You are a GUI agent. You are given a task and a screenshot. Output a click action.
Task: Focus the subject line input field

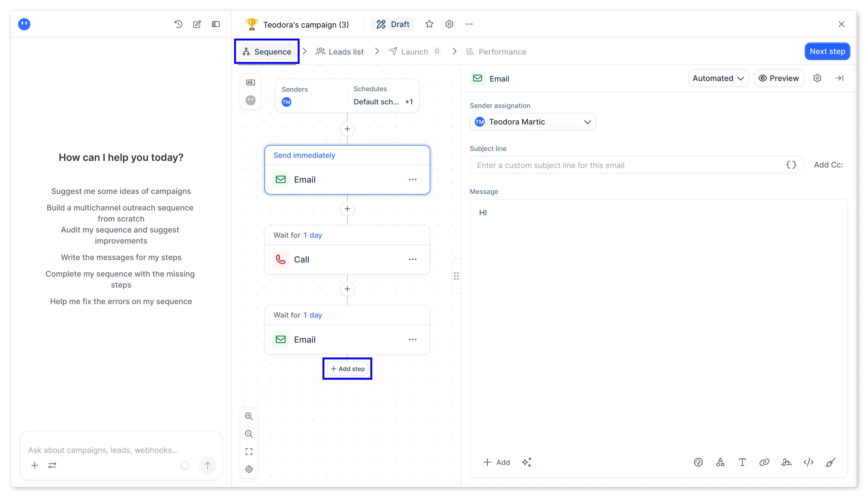pyautogui.click(x=637, y=165)
